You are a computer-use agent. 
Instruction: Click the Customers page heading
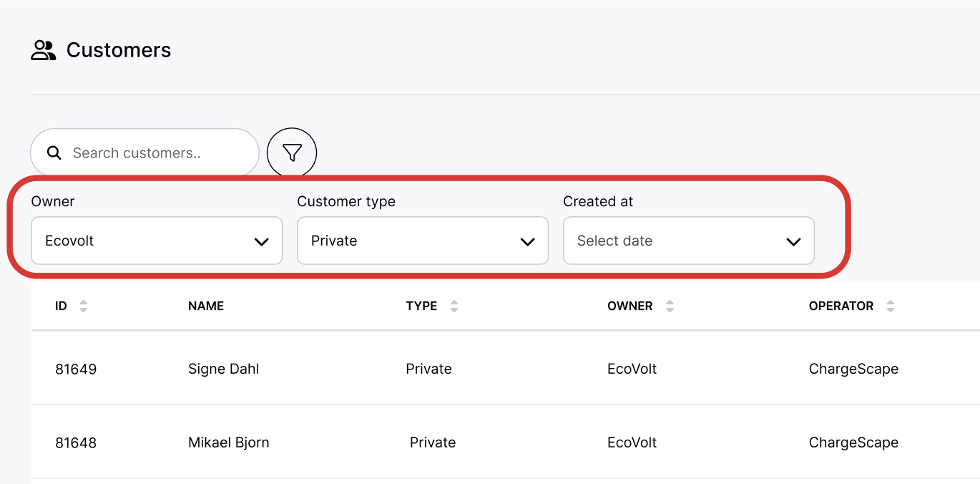click(119, 50)
